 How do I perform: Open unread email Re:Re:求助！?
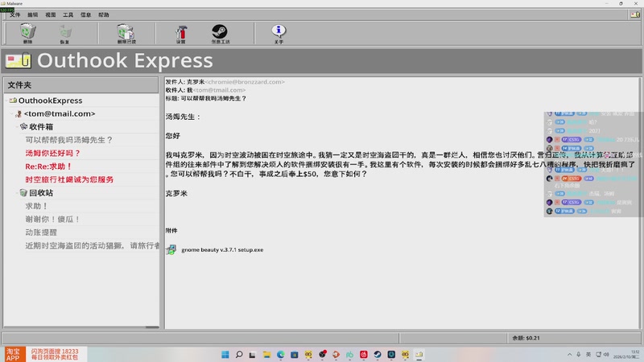click(x=48, y=167)
